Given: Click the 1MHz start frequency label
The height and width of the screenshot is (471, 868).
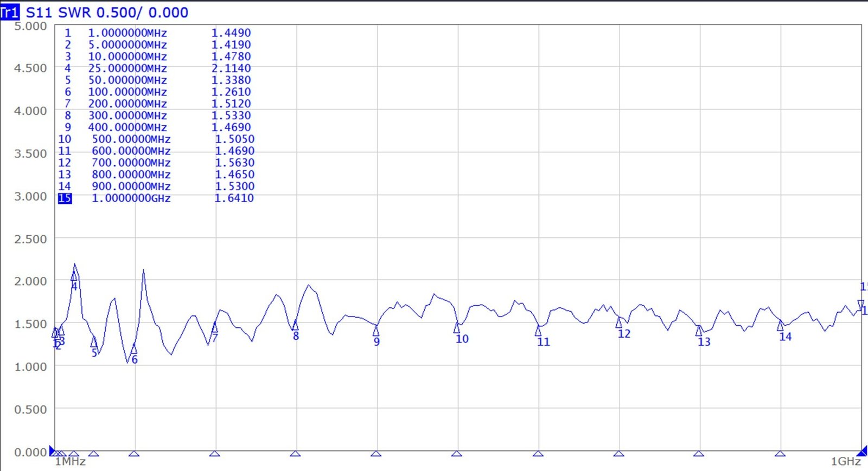Looking at the screenshot, I should coord(71,461).
